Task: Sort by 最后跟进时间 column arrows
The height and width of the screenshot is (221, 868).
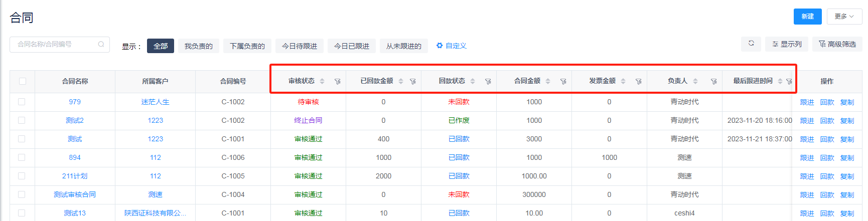Action: click(780, 81)
